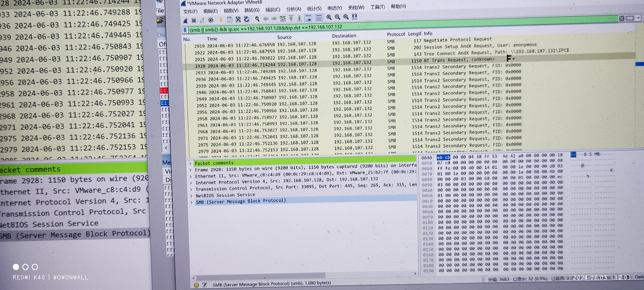Open the 统计(S) menu
The height and width of the screenshot is (290, 644).
point(314,9)
